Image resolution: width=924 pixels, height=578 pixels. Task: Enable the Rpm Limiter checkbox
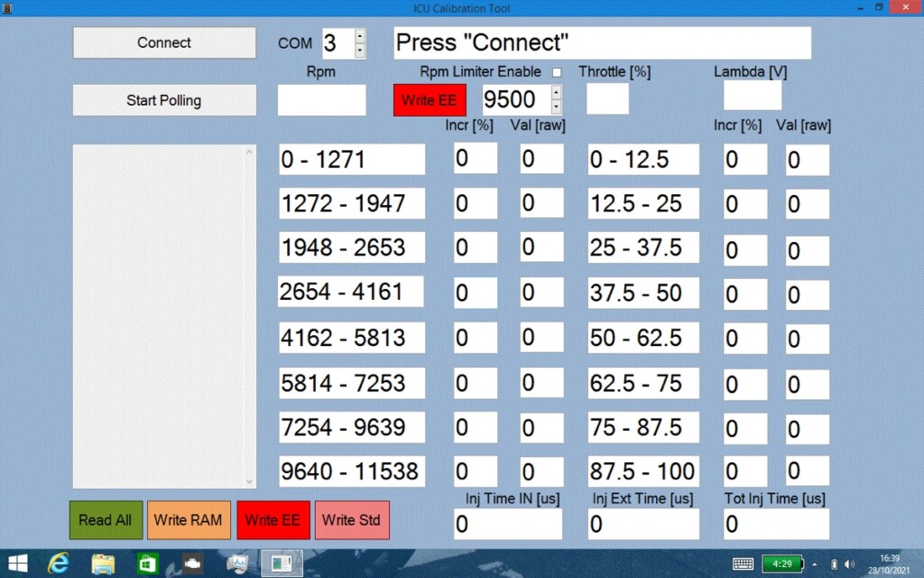coord(556,72)
